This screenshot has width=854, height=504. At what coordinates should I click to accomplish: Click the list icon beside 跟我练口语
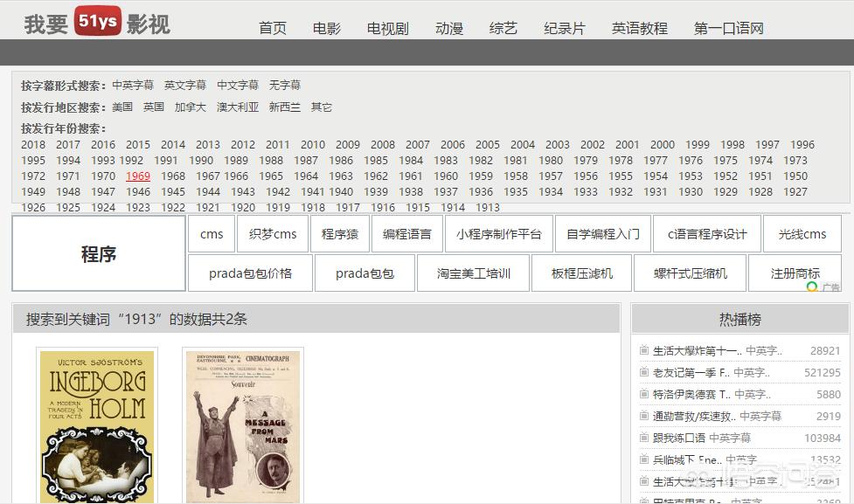(643, 437)
